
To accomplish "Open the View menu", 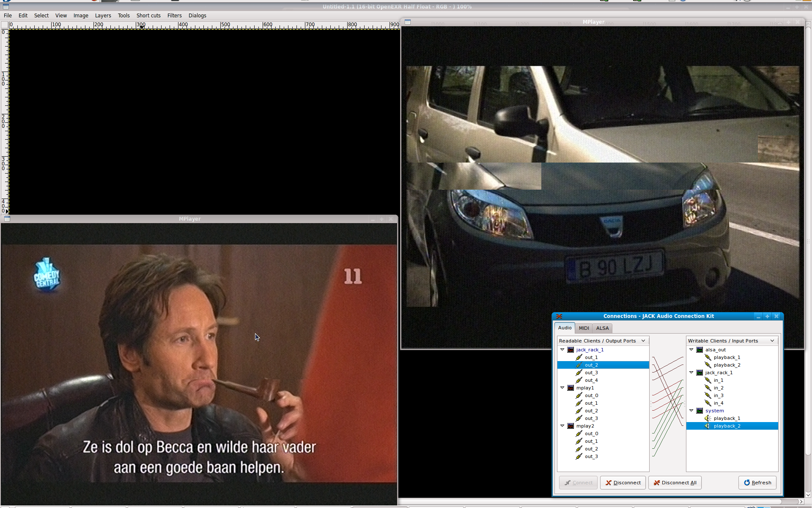I will pos(61,16).
